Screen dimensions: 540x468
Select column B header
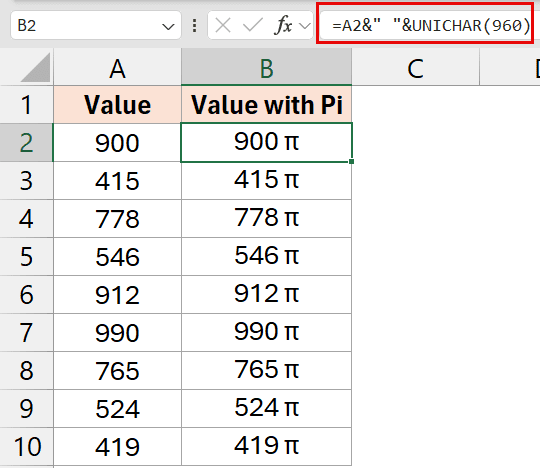click(267, 67)
